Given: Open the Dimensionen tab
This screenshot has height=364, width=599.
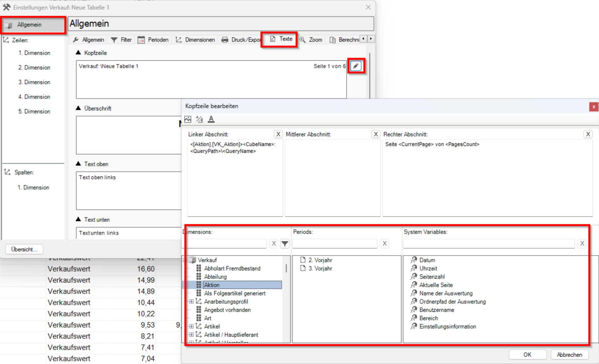Looking at the screenshot, I should 195,40.
